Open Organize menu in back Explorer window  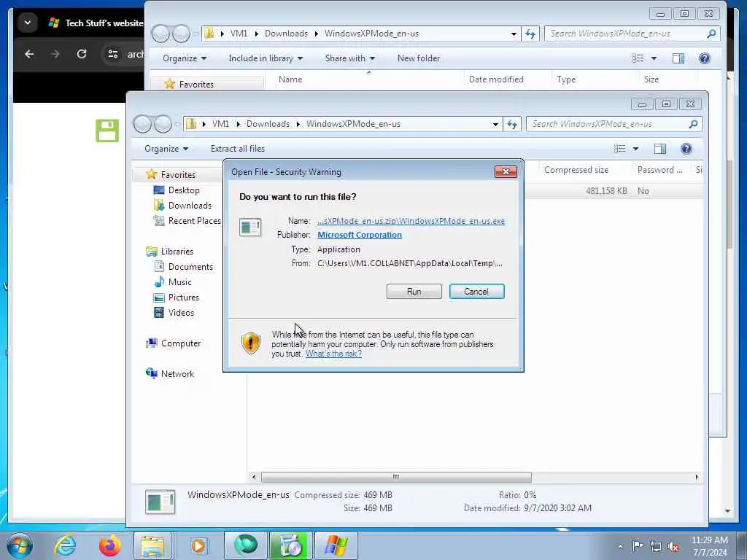pyautogui.click(x=185, y=58)
